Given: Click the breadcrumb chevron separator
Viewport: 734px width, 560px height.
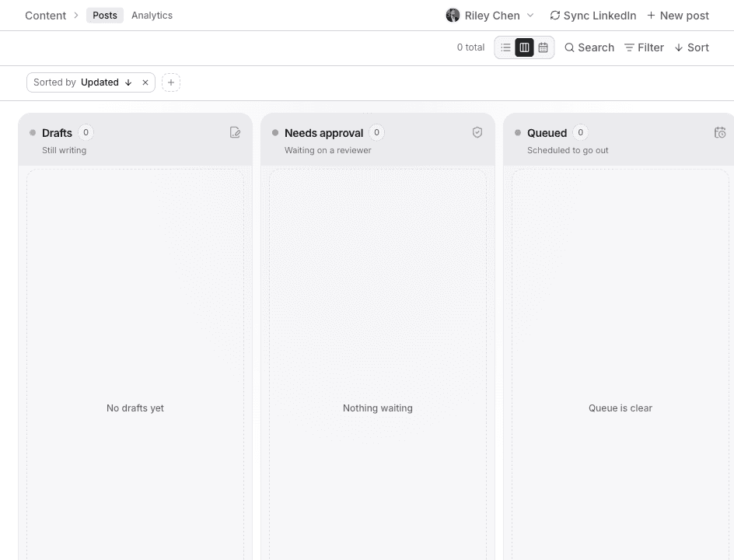Looking at the screenshot, I should (76, 16).
